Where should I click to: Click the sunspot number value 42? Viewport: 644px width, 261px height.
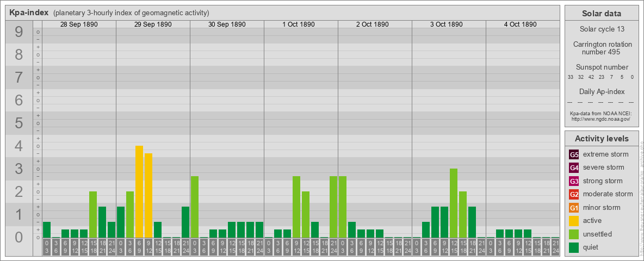point(591,77)
